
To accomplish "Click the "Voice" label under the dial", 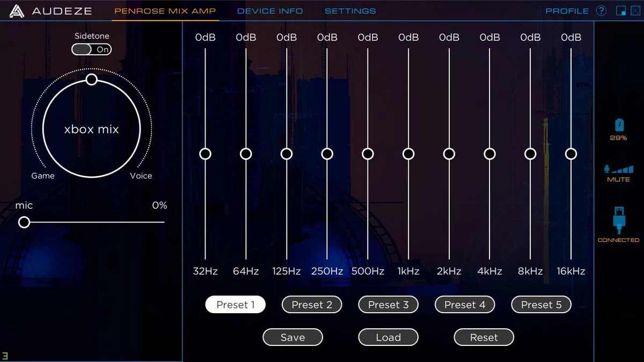I will pyautogui.click(x=141, y=176).
